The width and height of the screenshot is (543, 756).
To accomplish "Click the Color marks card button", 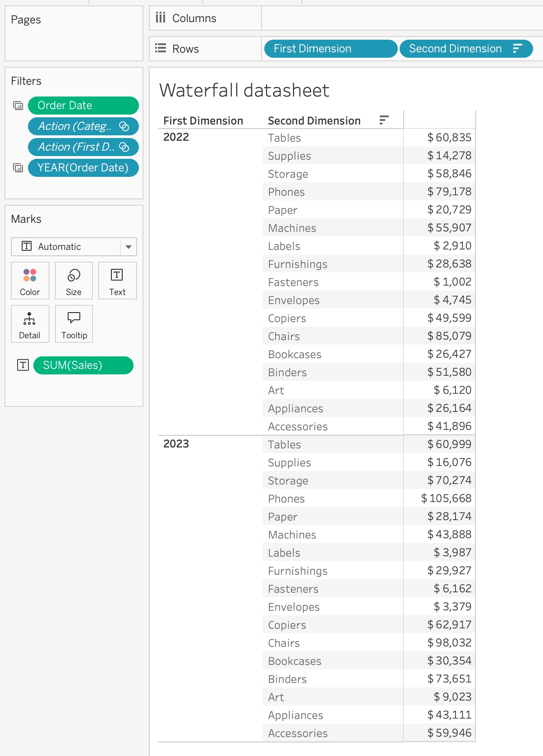I will pyautogui.click(x=30, y=281).
